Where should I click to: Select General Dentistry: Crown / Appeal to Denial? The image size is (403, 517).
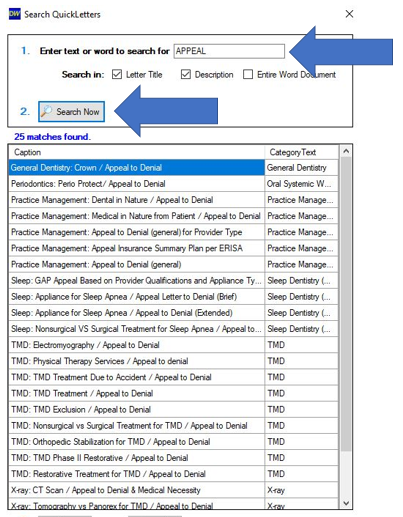137,168
